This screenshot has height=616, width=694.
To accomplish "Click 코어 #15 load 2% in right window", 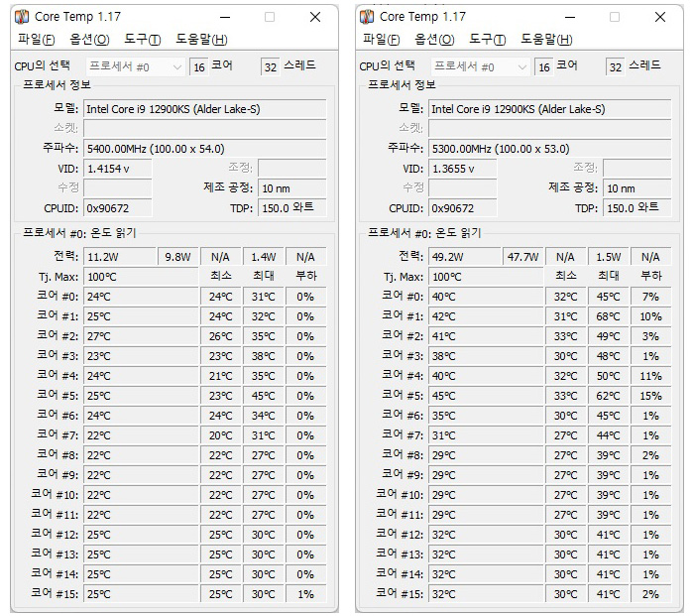I will [650, 594].
